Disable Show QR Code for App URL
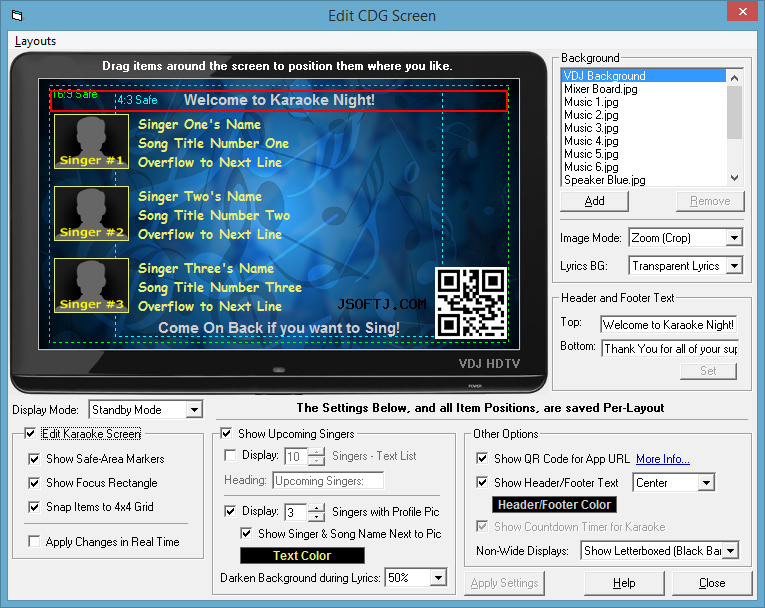Screen dimensions: 765x608 (x=482, y=458)
